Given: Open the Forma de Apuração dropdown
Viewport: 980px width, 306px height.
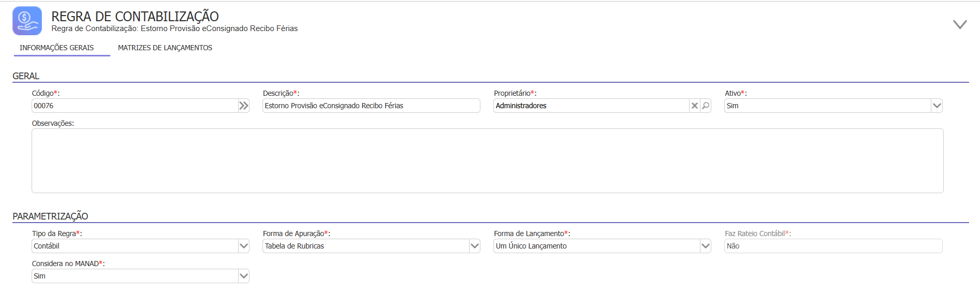Looking at the screenshot, I should pyautogui.click(x=475, y=246).
